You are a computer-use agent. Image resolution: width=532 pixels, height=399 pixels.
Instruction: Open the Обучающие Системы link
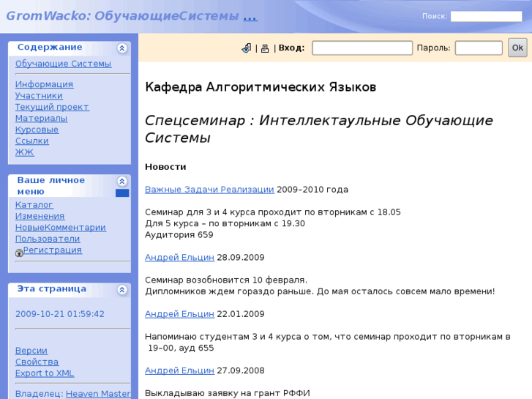[63, 64]
